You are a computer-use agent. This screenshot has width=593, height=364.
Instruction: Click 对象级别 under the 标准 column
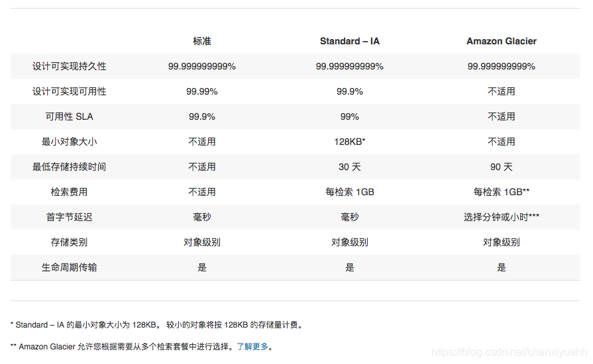pyautogui.click(x=202, y=242)
